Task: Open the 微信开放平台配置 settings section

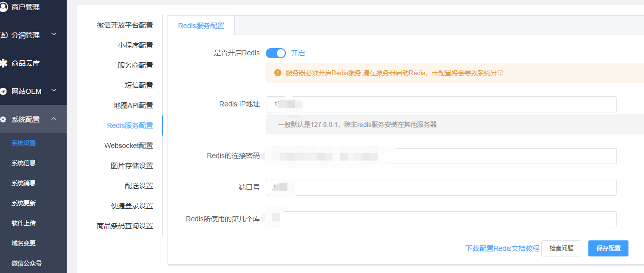Action: tap(125, 25)
